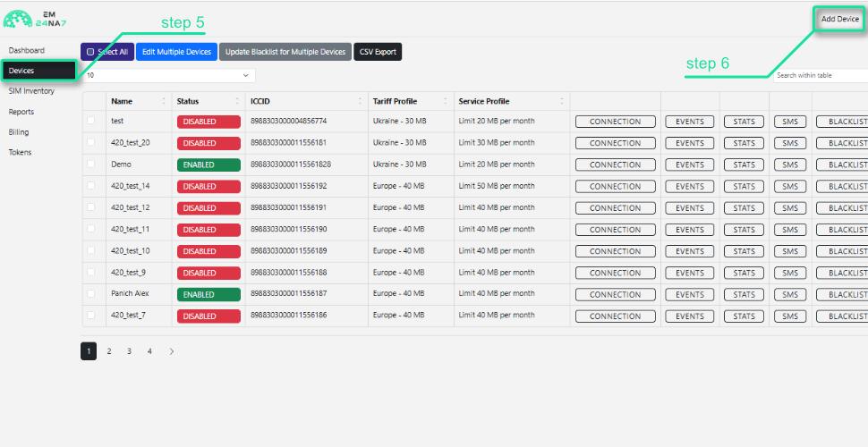
Task: Open SIM Inventory in the sidebar
Action: [x=31, y=91]
